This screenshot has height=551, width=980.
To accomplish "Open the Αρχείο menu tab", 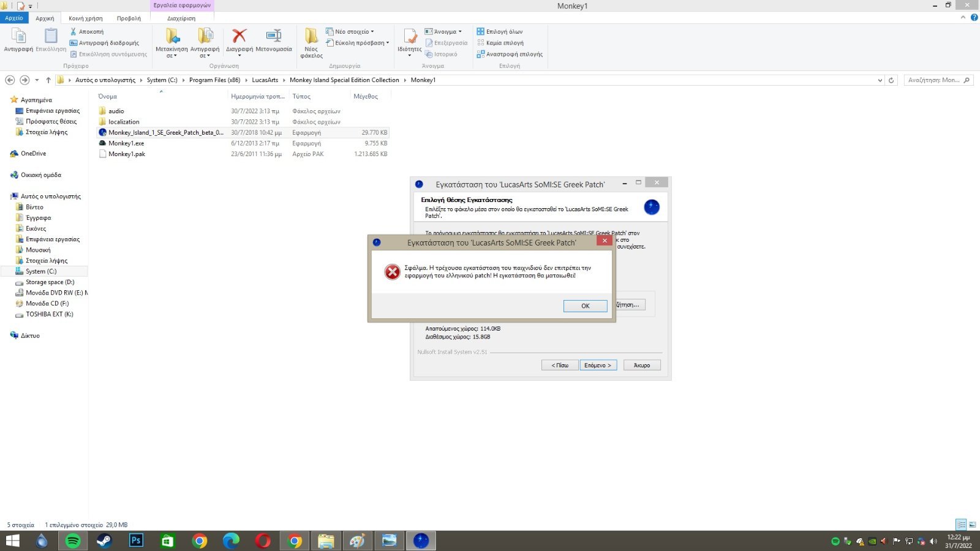I will click(x=14, y=18).
